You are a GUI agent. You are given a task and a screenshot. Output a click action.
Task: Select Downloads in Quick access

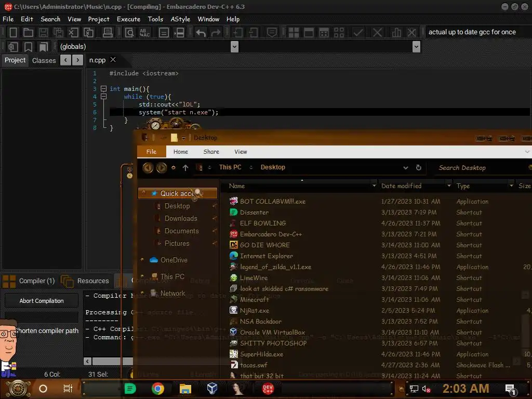point(181,219)
